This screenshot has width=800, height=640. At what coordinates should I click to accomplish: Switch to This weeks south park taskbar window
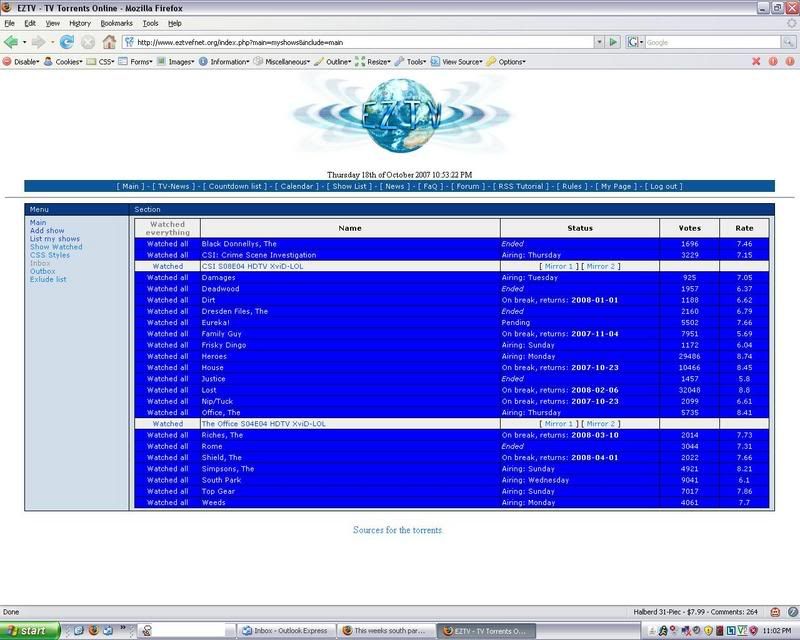387,631
